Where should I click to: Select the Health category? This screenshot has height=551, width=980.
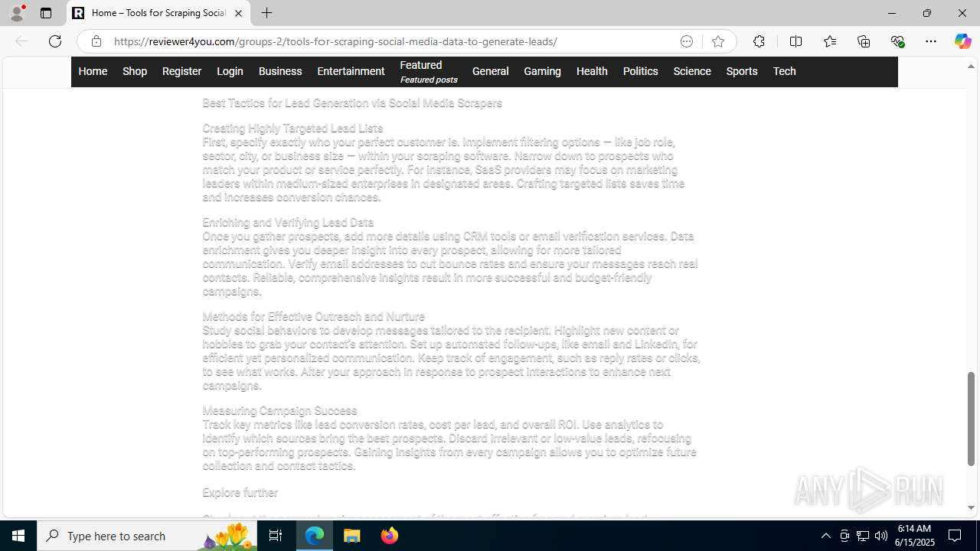click(x=592, y=71)
